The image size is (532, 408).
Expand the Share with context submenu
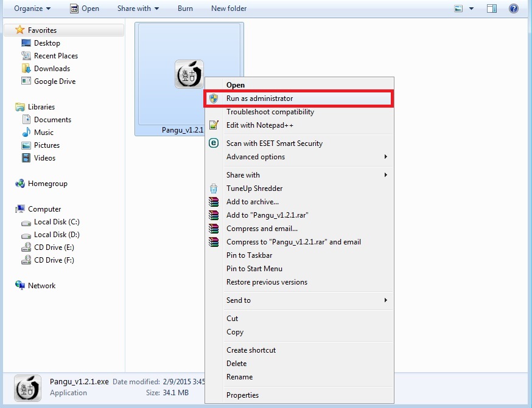click(385, 175)
